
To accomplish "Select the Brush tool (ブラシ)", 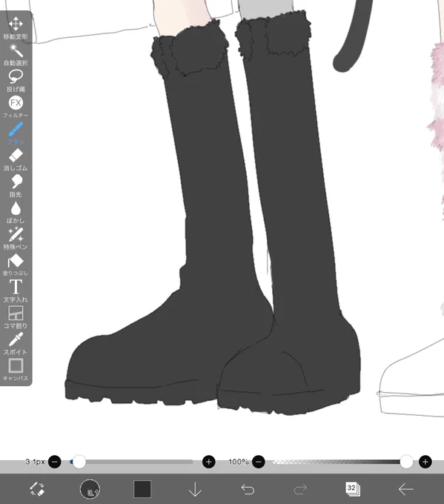I will 16,133.
